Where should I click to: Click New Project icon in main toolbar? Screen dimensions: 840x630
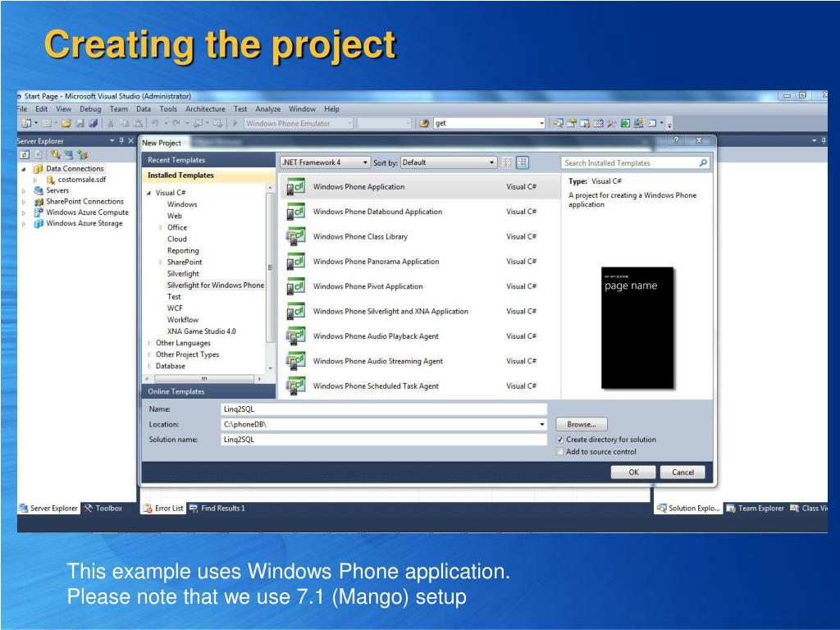click(25, 123)
